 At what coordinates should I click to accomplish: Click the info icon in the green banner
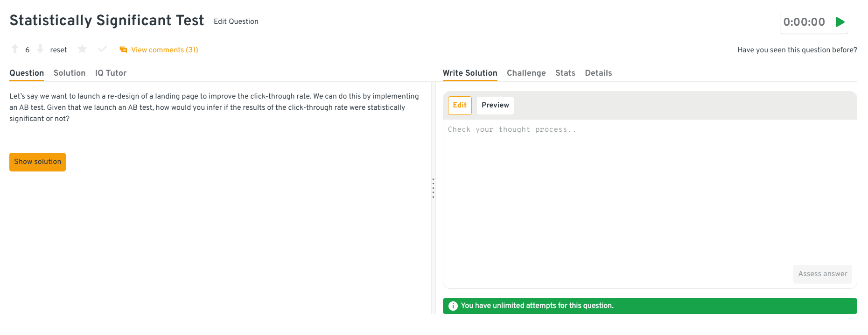(453, 306)
